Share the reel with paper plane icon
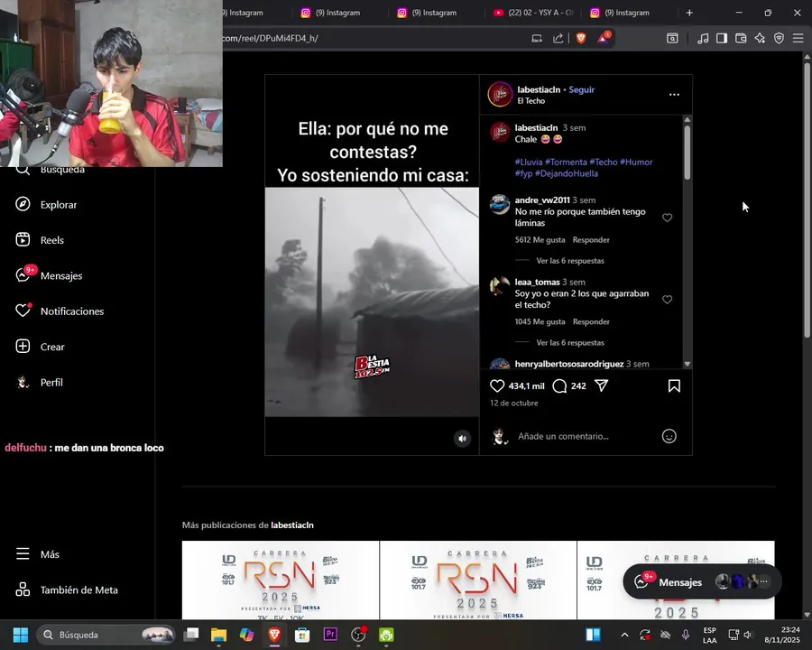 [x=601, y=385]
